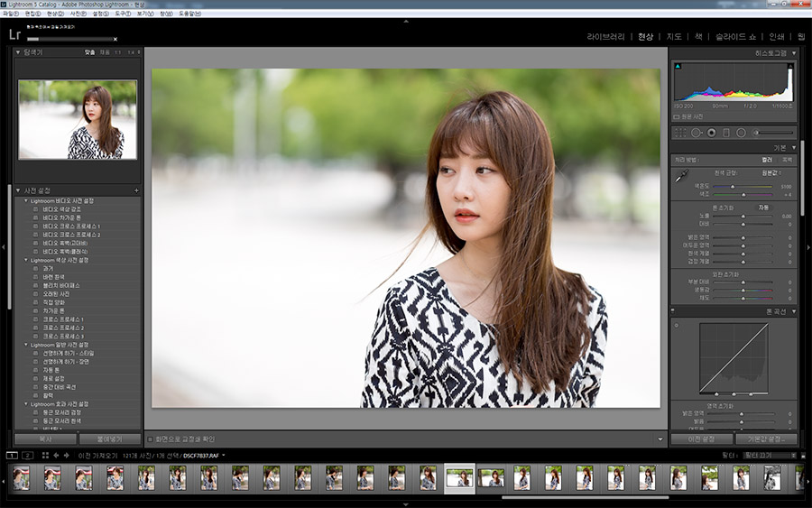Open filename DSCF7837.RAF source dropdown
Viewport: 812px width, 508px height.
coord(204,456)
